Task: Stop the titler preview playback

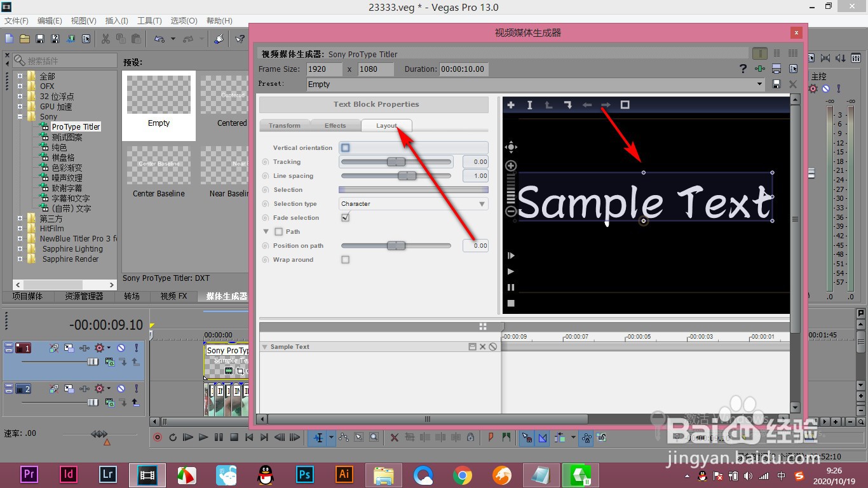Action: click(511, 303)
